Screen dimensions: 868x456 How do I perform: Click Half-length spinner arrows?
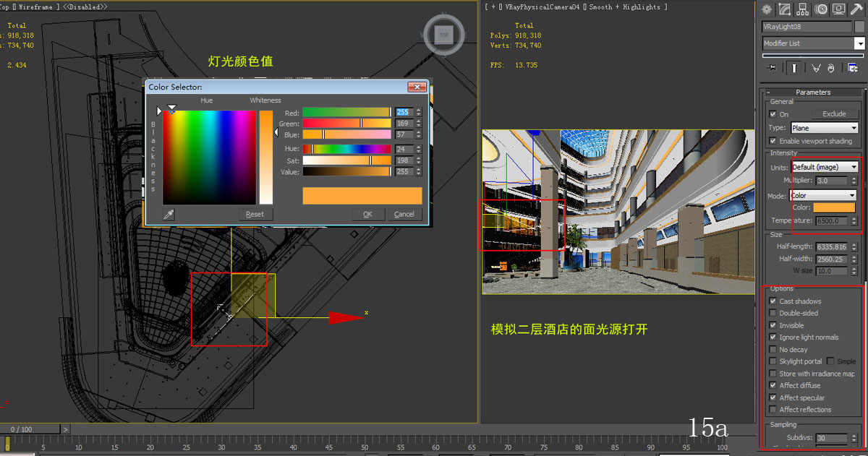tap(854, 246)
